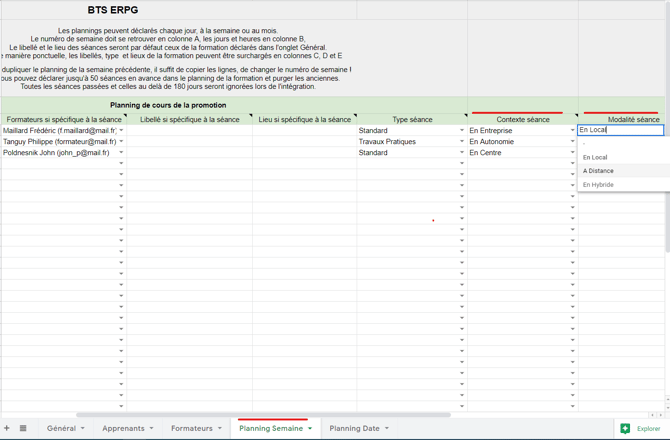Screen dimensions: 670x440
Task: Open dropdown for Tanguy Philippe formateur cell
Action: pyautogui.click(x=121, y=141)
